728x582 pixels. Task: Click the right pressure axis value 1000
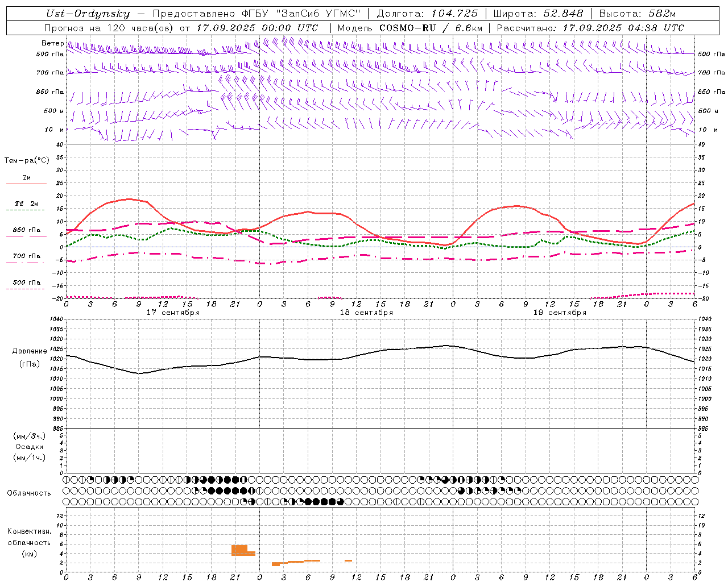click(704, 399)
